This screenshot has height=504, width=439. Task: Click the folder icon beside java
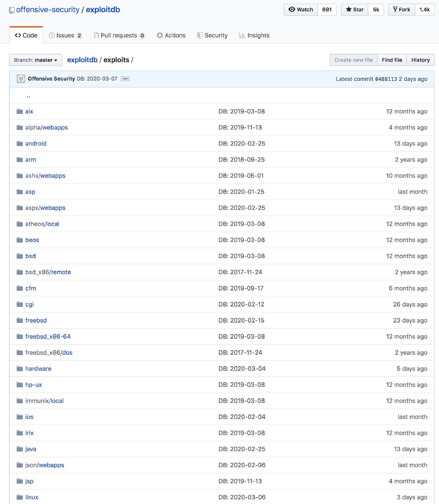[x=20, y=449]
